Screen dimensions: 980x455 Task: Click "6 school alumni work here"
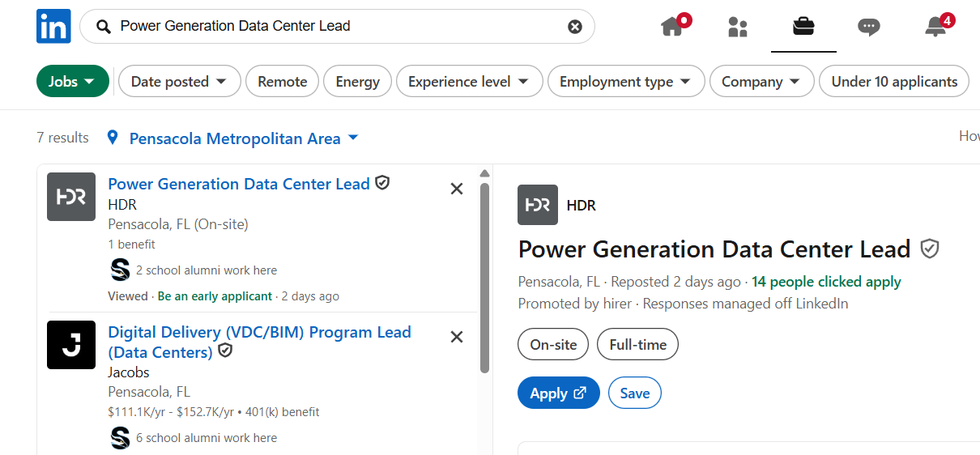(x=207, y=438)
